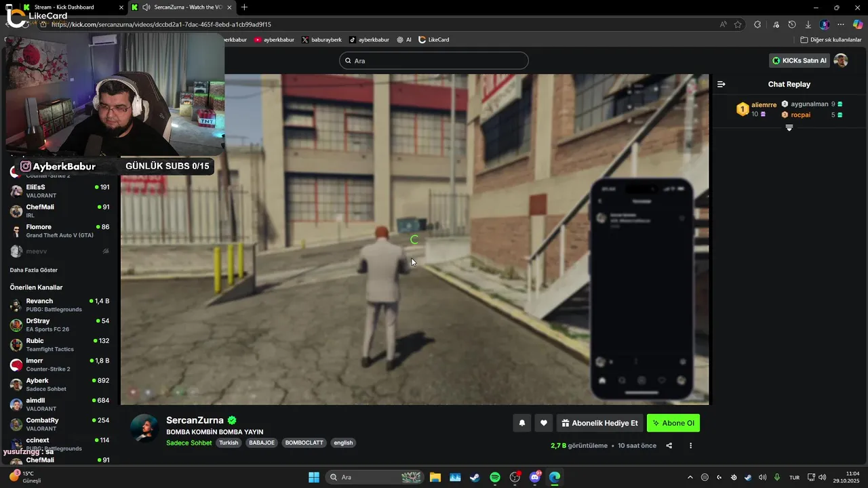Open the Ayberk Sadece Sohbet channel
The image size is (868, 488).
point(60,384)
